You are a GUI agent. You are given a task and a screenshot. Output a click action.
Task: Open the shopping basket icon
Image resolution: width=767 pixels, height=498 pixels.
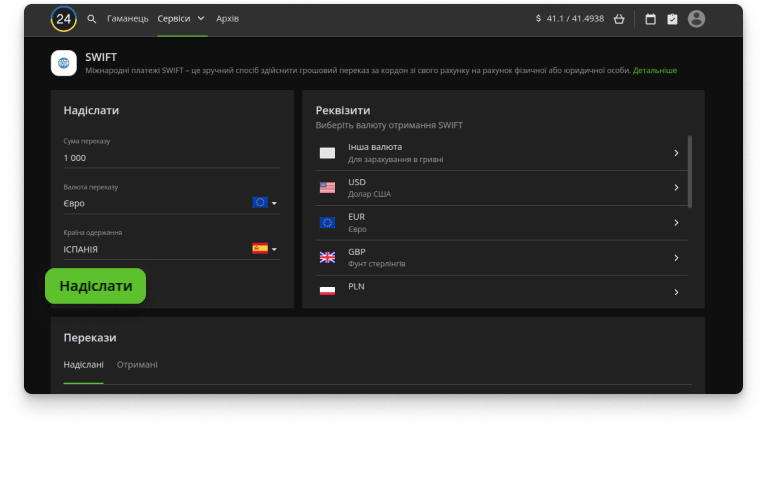click(x=619, y=19)
